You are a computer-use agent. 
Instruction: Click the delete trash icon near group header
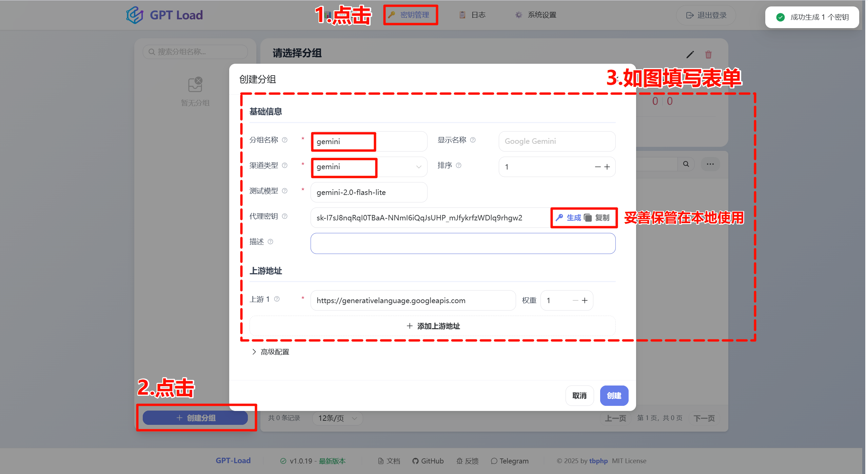(x=708, y=55)
